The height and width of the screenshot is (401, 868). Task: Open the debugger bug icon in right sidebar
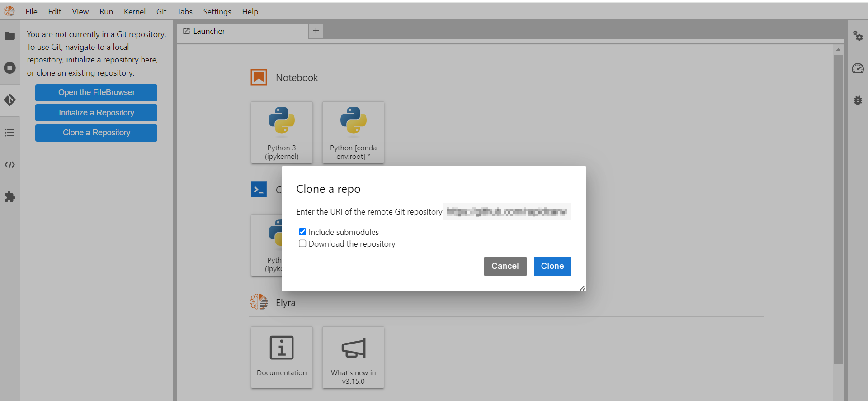[x=858, y=100]
